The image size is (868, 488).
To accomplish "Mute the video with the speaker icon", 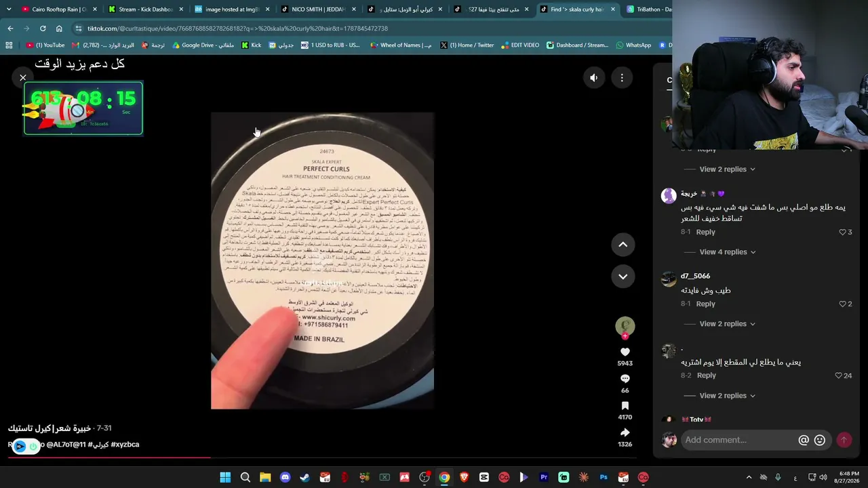I will [x=593, y=78].
